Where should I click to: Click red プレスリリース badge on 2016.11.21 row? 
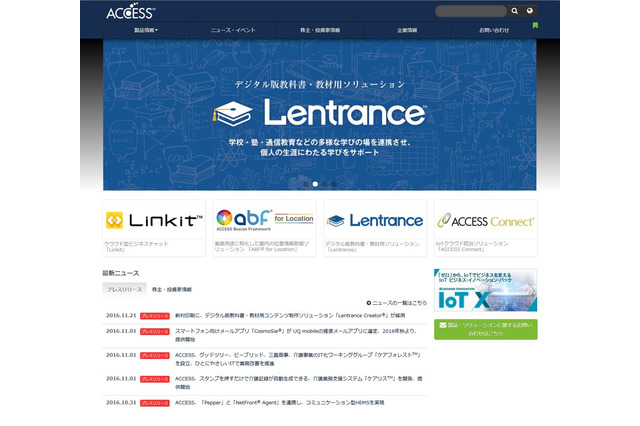coord(155,316)
